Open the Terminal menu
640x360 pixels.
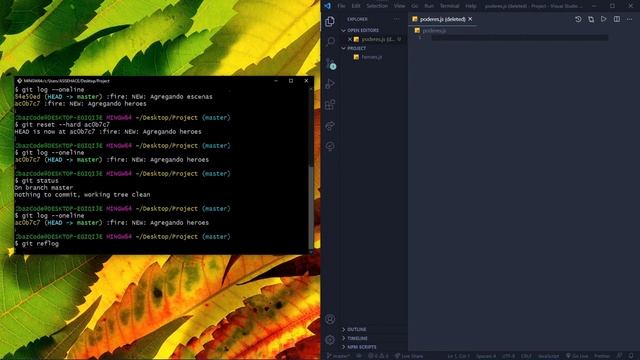click(x=449, y=6)
